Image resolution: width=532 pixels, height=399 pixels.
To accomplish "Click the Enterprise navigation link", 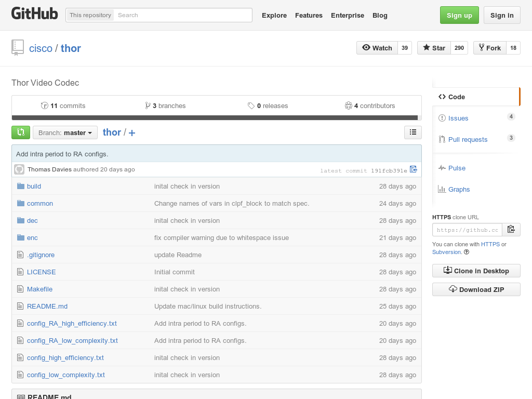I will pyautogui.click(x=348, y=15).
